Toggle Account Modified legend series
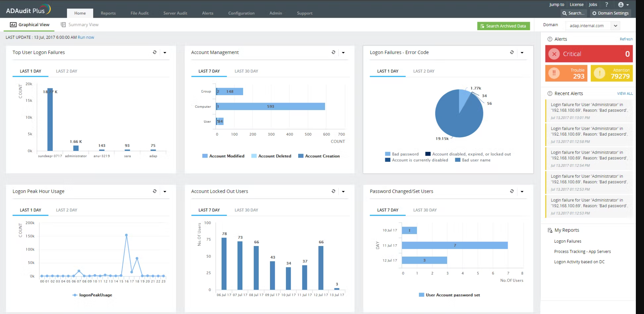The image size is (644, 314). coord(223,156)
